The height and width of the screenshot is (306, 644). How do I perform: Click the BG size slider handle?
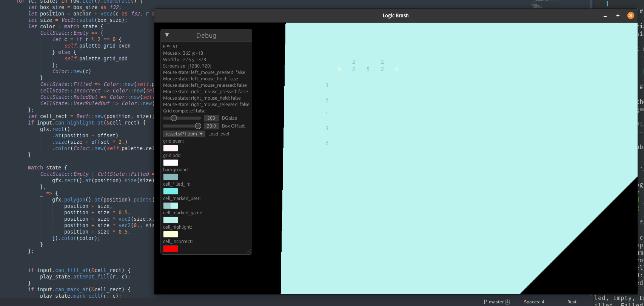[x=174, y=118]
